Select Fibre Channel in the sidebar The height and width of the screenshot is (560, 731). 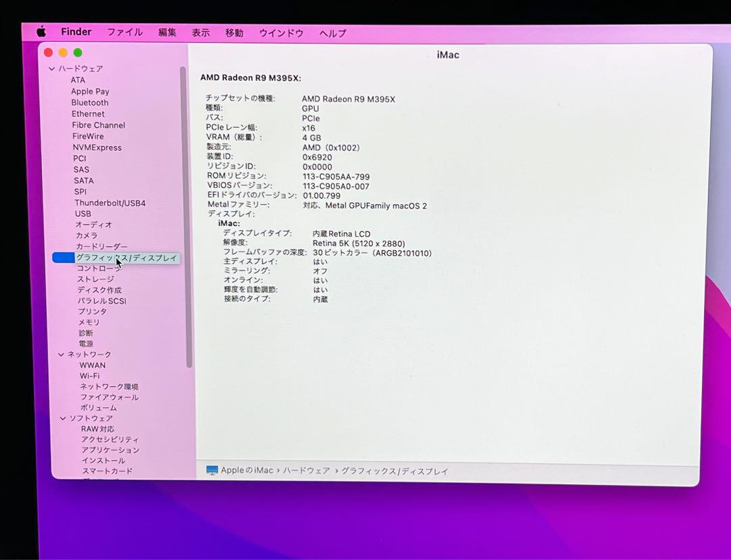[98, 125]
